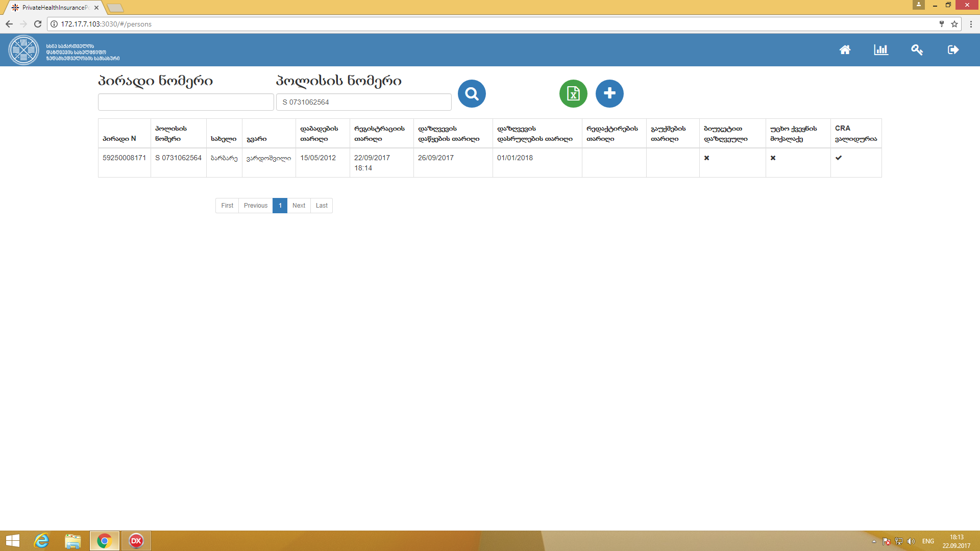The image size is (980, 551).
Task: Click budget-insured X mark in row
Action: click(706, 158)
